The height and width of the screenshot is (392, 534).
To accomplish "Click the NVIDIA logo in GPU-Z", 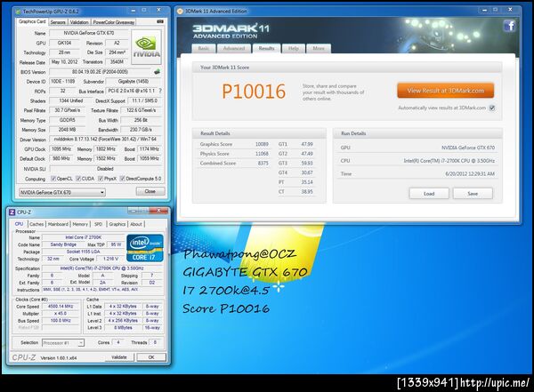I will coord(146,47).
